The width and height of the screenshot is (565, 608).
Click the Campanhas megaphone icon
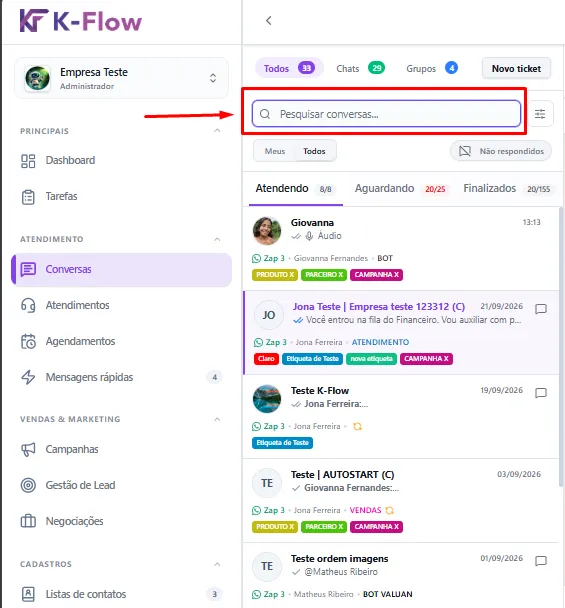[28, 449]
